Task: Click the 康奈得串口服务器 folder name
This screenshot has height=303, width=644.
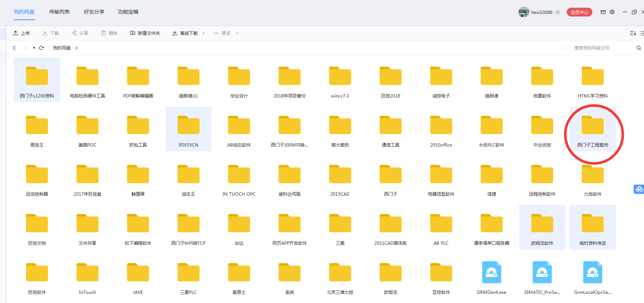Action: click(492, 243)
